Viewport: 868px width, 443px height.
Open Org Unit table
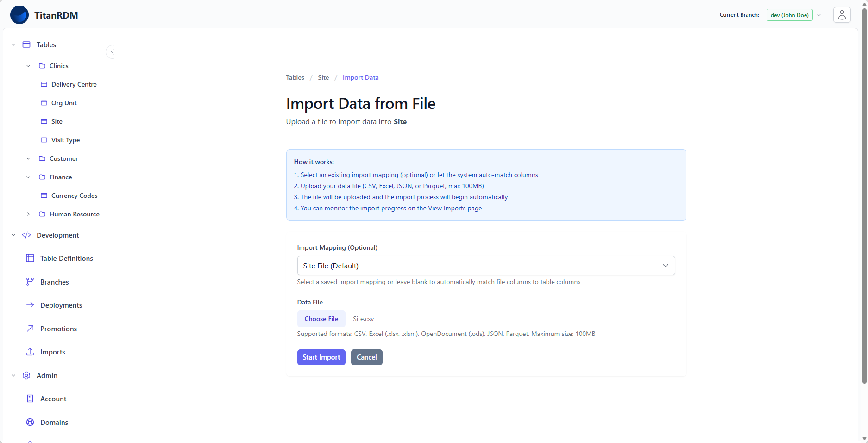(64, 103)
